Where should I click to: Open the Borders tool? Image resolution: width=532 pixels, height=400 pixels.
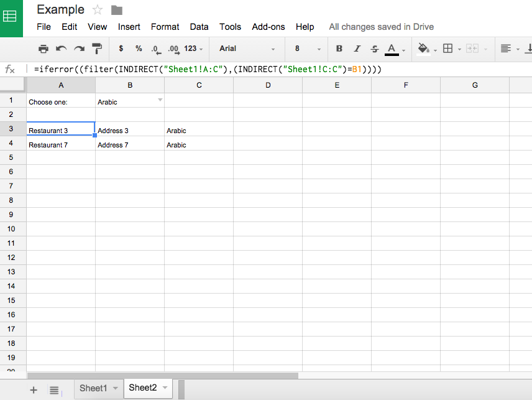point(448,49)
